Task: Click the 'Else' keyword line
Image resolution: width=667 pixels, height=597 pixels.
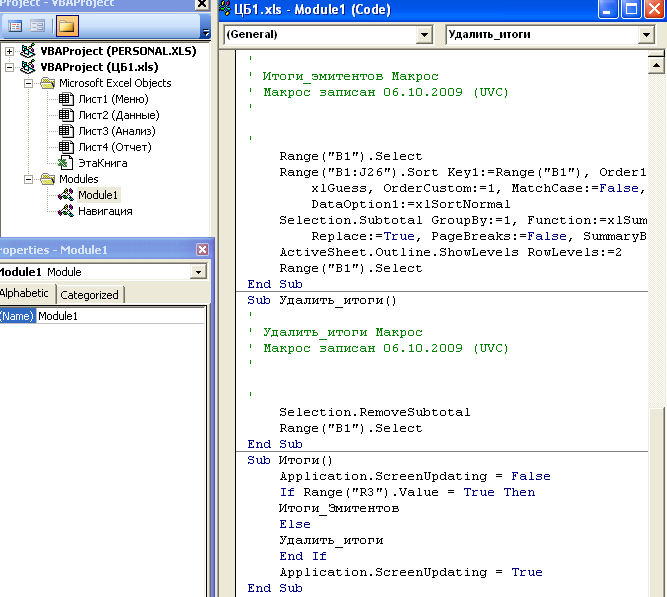Action: tap(295, 524)
